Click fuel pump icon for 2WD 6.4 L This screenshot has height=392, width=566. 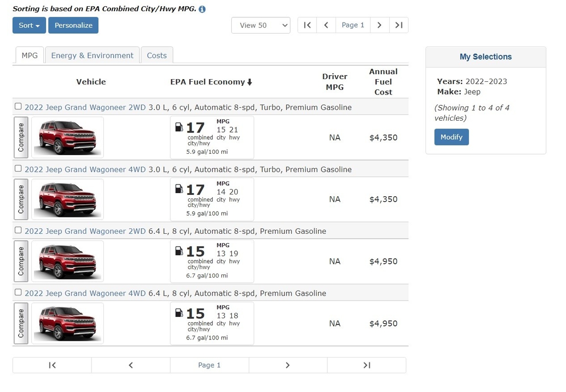tap(179, 251)
